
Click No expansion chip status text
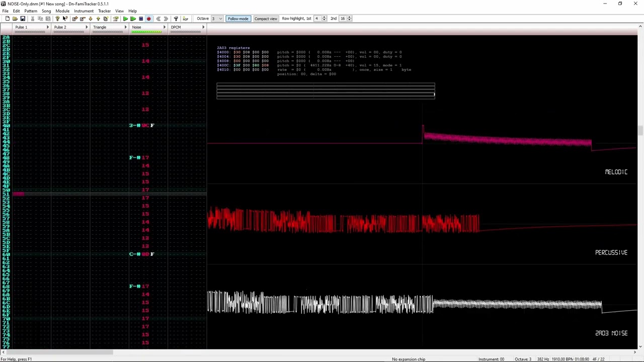(409, 359)
